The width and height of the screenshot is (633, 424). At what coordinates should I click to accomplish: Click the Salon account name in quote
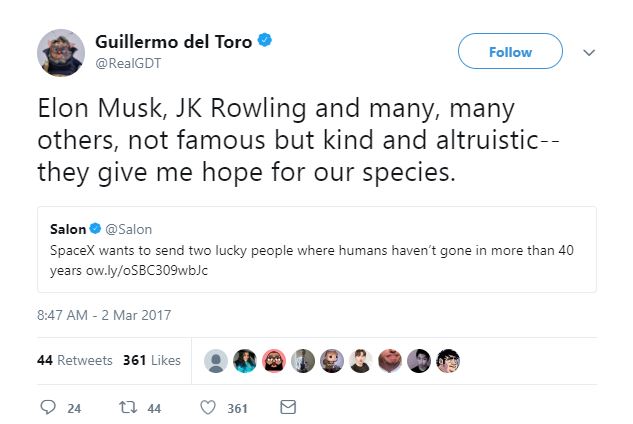coord(67,229)
